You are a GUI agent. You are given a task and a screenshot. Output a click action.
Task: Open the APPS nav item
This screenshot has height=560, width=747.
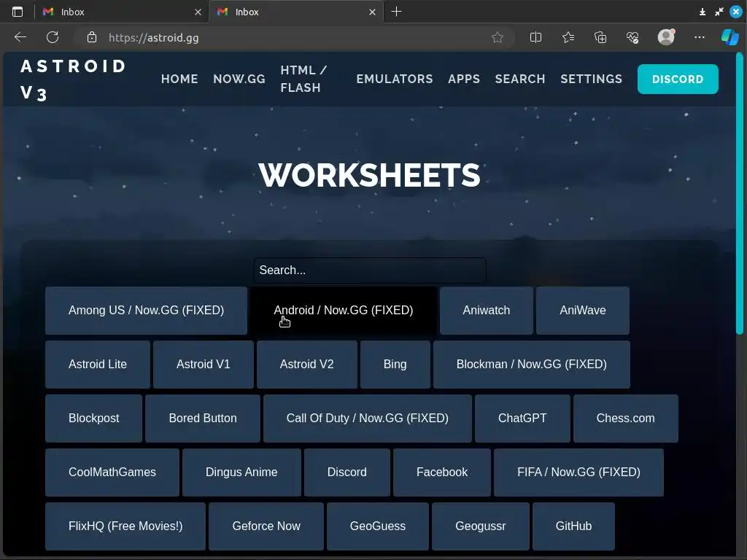click(x=464, y=79)
